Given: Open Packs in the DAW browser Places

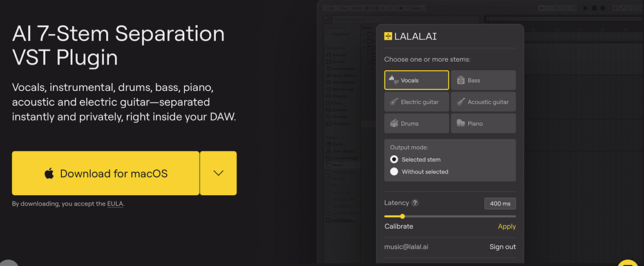Looking at the screenshot, I should coord(335,144).
